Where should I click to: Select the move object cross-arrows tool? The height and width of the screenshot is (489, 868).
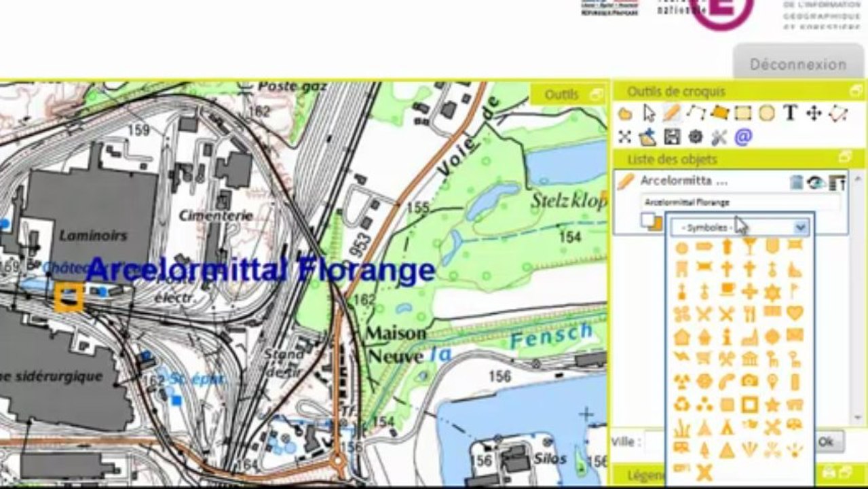click(x=814, y=113)
